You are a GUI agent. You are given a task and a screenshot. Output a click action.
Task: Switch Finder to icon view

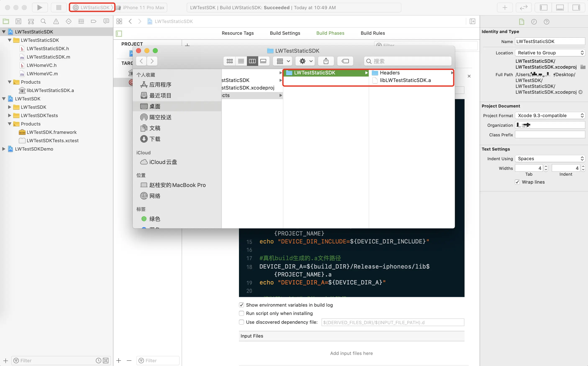click(229, 61)
